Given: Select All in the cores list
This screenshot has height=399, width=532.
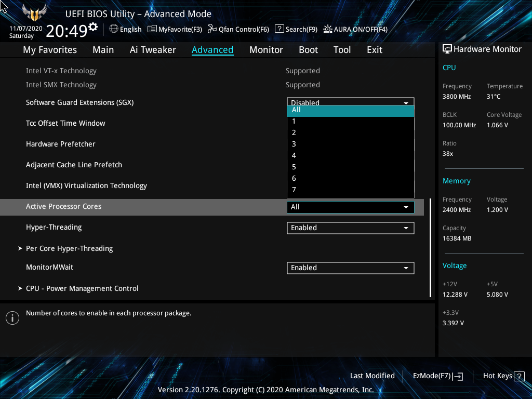Looking at the screenshot, I should (x=351, y=111).
